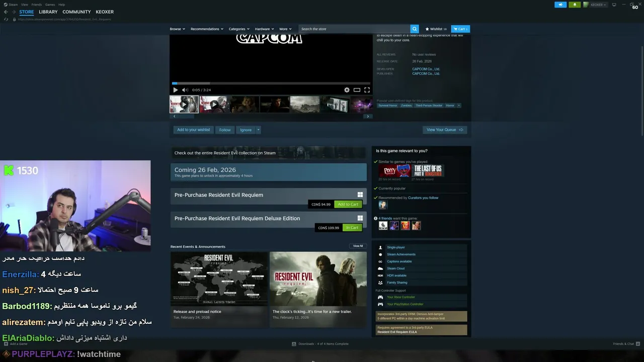Mute the trailer audio with the speaker icon
This screenshot has width=644, height=362.
(x=185, y=90)
